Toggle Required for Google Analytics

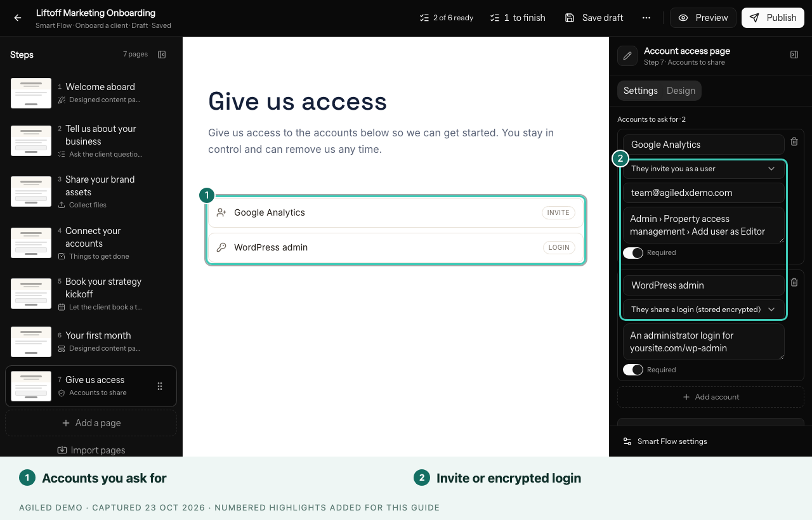coord(633,253)
